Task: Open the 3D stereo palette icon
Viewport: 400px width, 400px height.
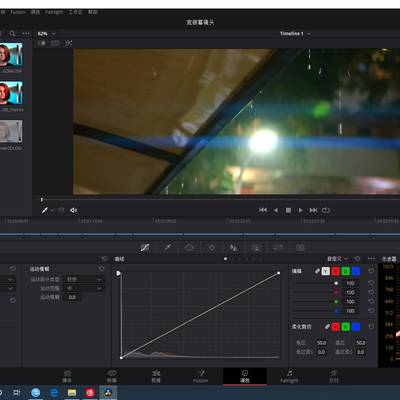Action: 300,247
